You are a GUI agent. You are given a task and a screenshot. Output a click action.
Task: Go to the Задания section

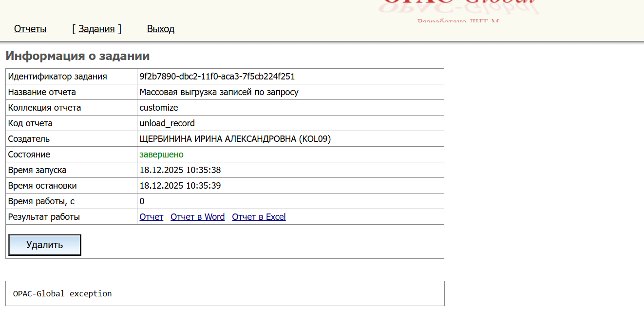coord(96,29)
